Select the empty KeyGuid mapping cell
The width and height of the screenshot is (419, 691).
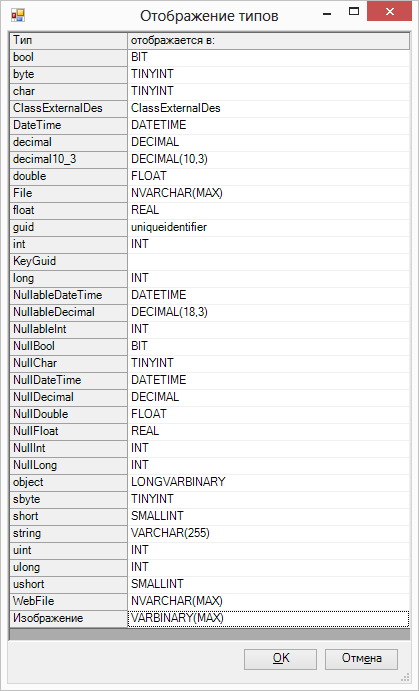click(x=268, y=261)
